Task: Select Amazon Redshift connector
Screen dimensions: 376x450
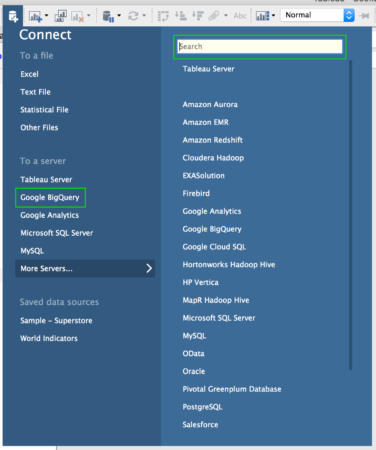Action: tap(213, 140)
